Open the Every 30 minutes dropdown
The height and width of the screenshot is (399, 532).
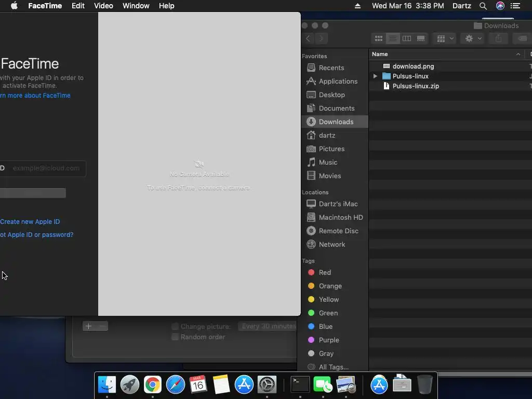click(x=267, y=326)
